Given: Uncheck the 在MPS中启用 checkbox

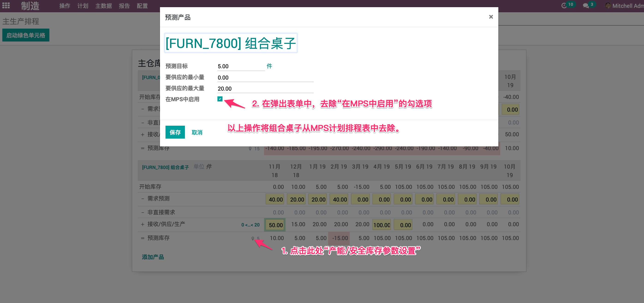Looking at the screenshot, I should coord(220,99).
